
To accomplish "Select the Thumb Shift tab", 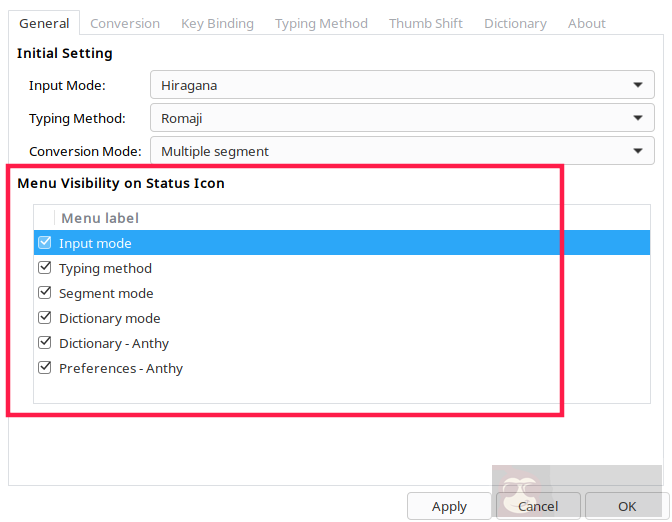I will click(426, 23).
